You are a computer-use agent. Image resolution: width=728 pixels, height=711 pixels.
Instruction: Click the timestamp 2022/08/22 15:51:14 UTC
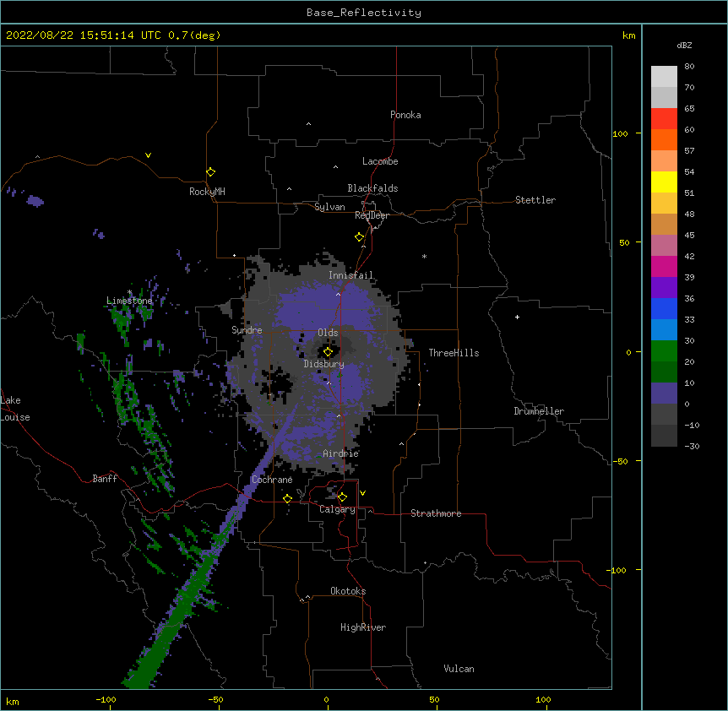84,35
